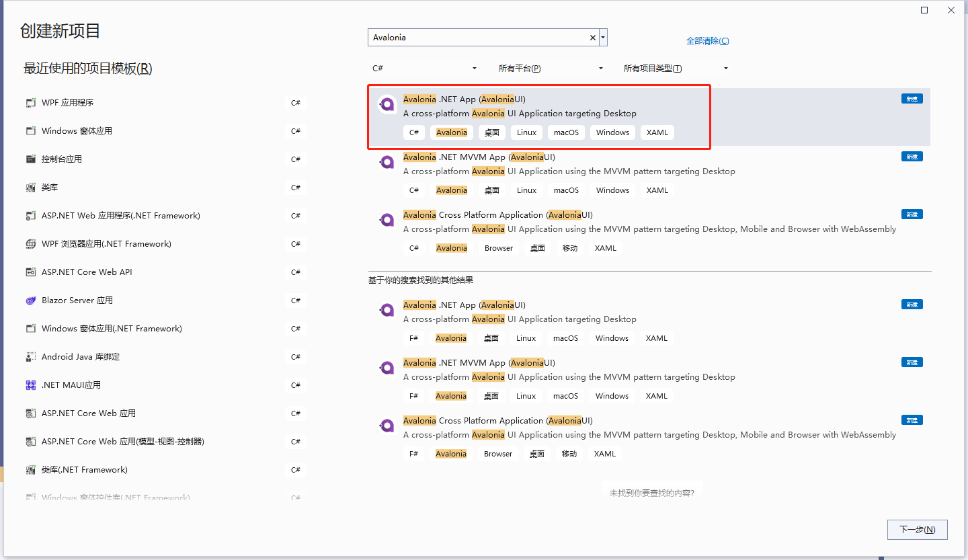The image size is (968, 560).
Task: Open the 所有项目类型 project type dropdown
Action: [x=676, y=69]
